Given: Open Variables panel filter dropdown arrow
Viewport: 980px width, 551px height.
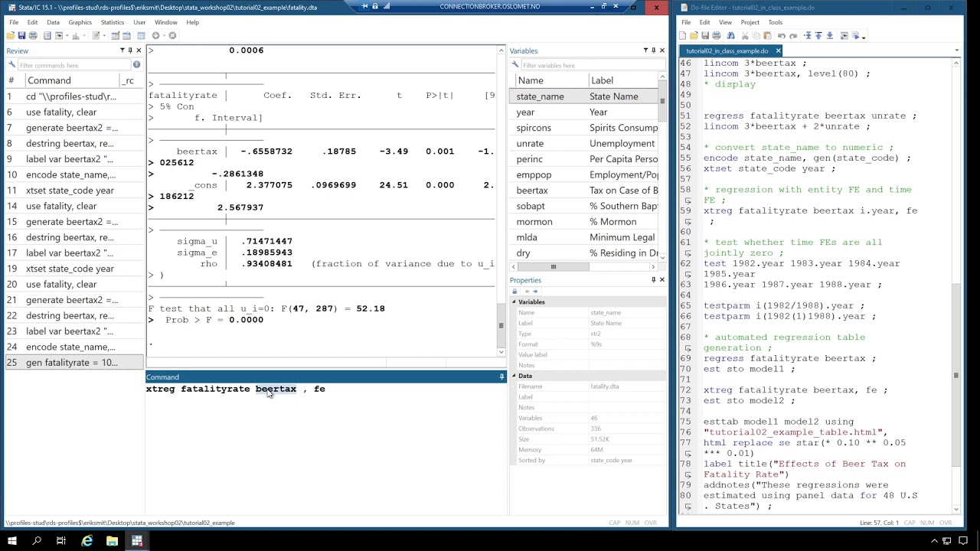Looking at the screenshot, I should [x=645, y=51].
